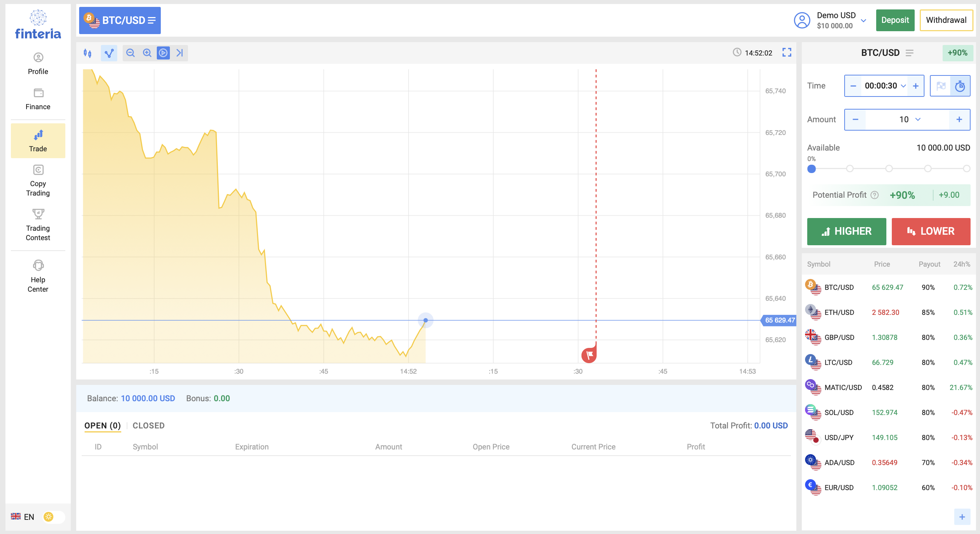Toggle the light/dark theme switch
980x534 pixels.
pyautogui.click(x=54, y=517)
